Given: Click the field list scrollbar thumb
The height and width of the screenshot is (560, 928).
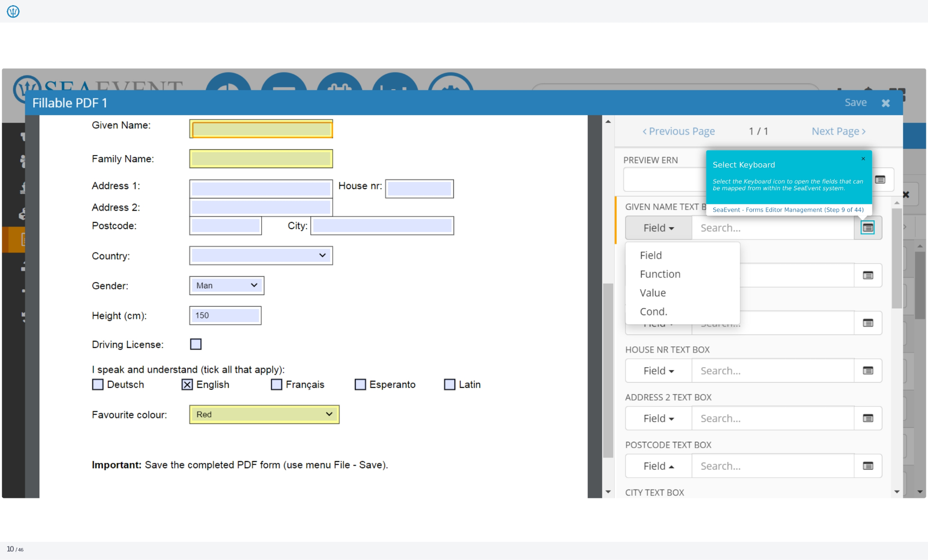Looking at the screenshot, I should coord(897,258).
